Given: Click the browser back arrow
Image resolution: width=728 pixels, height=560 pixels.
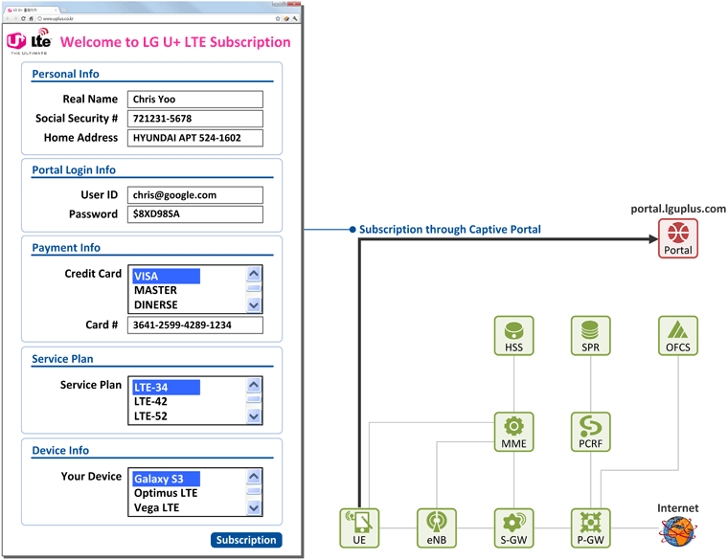Looking at the screenshot, I should (x=8, y=18).
